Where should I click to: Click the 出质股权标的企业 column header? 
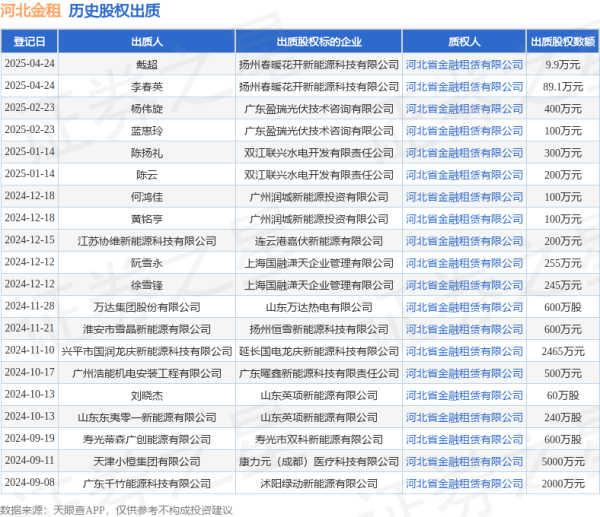point(319,41)
